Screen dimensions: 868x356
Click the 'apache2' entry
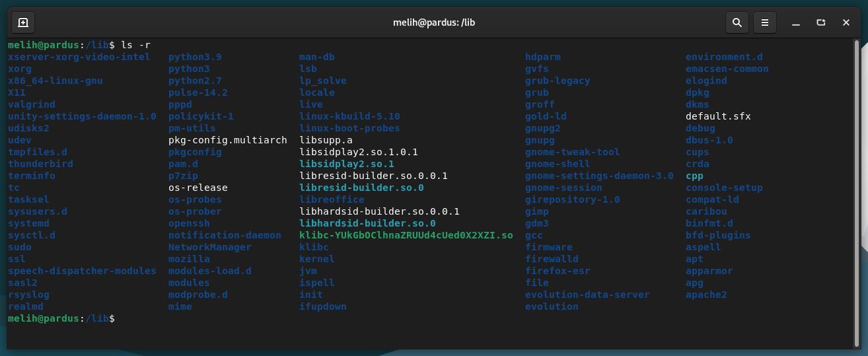(x=706, y=295)
